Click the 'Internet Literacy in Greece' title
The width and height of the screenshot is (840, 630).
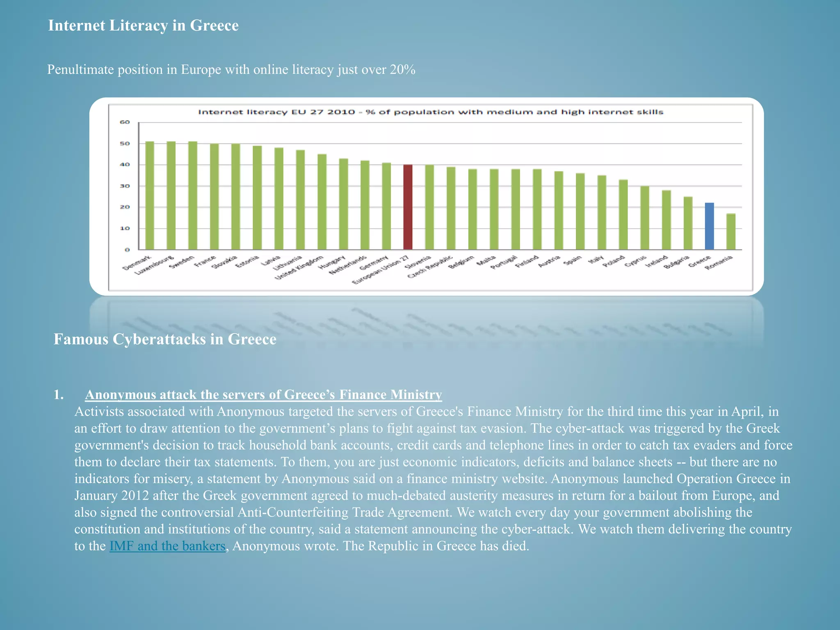[x=143, y=25]
